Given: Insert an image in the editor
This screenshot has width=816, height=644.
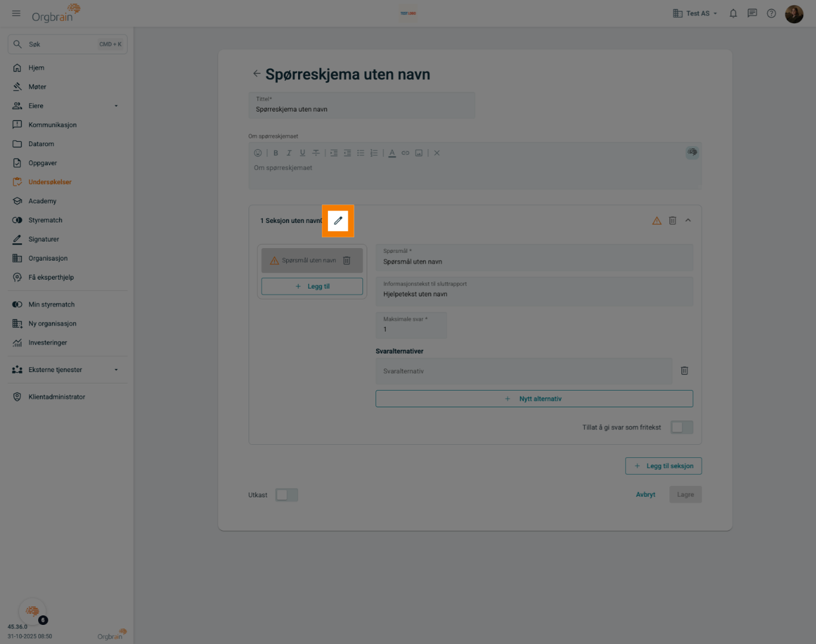Looking at the screenshot, I should coord(419,153).
